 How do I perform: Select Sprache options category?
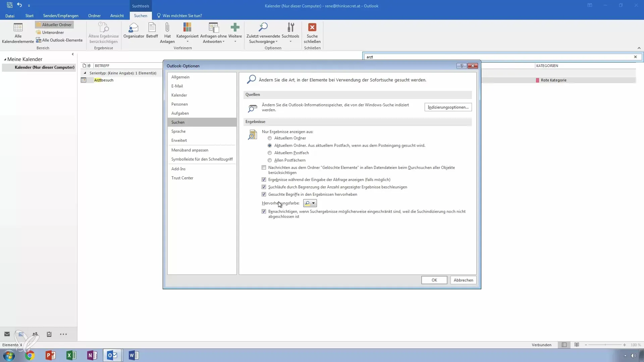[x=202, y=131]
